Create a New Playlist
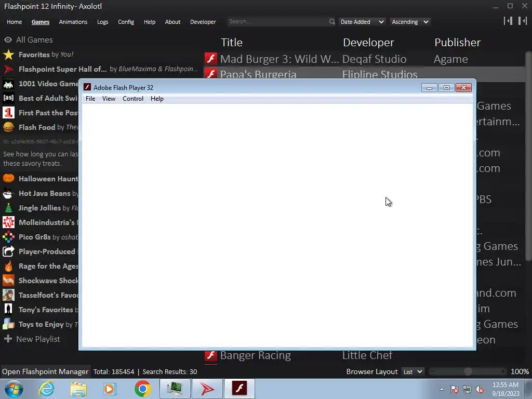 click(33, 339)
